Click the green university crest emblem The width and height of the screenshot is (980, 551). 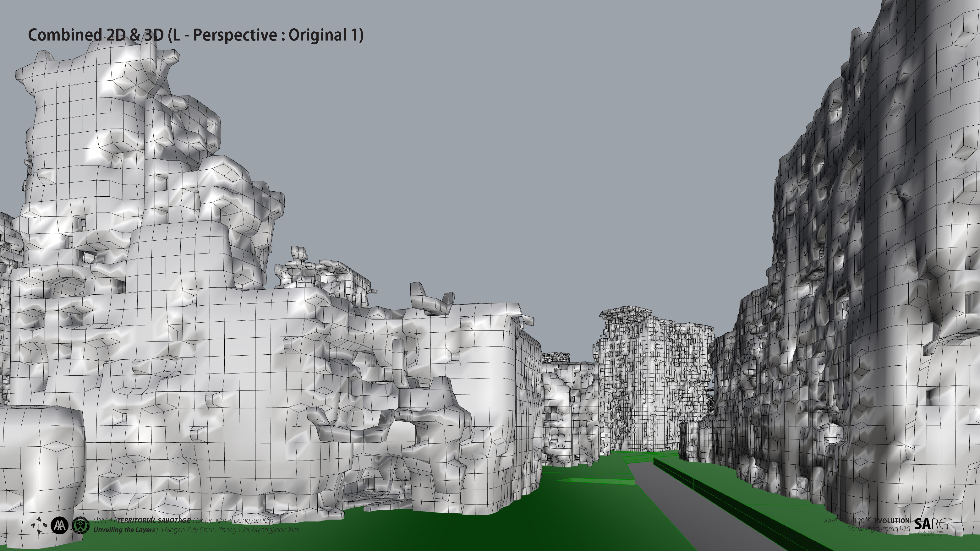81,526
